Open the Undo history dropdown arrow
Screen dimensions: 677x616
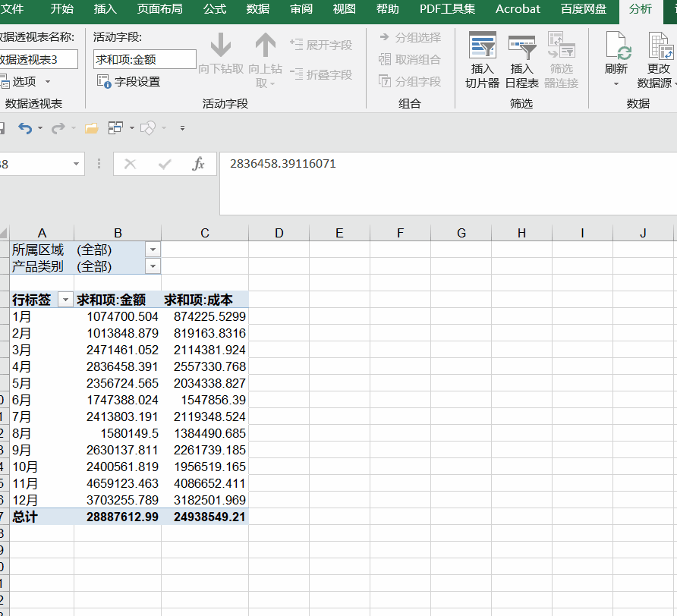[x=40, y=128]
